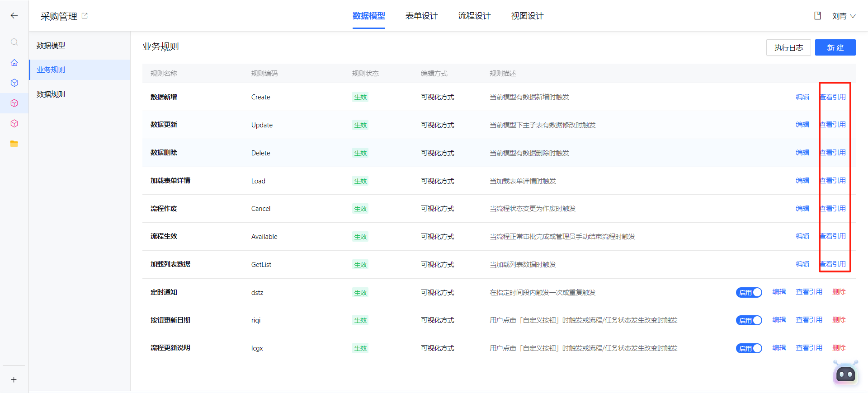Switch to the 表单设计 tab
The image size is (868, 393).
coord(422,16)
